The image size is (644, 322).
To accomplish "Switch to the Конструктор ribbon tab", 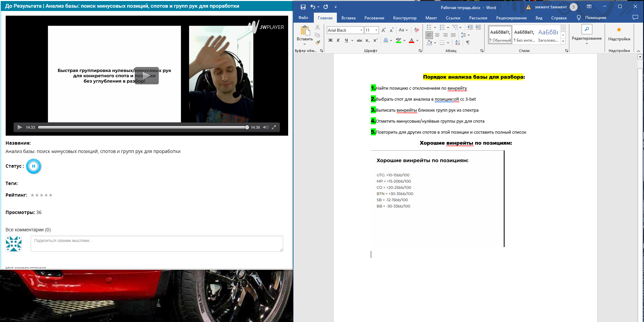I will [x=405, y=18].
